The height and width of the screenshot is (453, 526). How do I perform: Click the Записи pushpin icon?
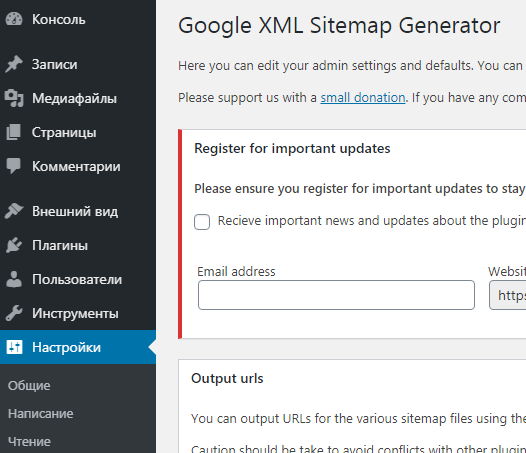pos(14,64)
